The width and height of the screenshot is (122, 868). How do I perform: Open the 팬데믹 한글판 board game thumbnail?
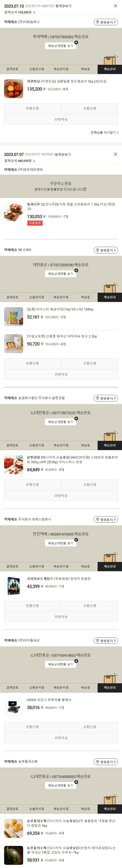tap(14, 586)
